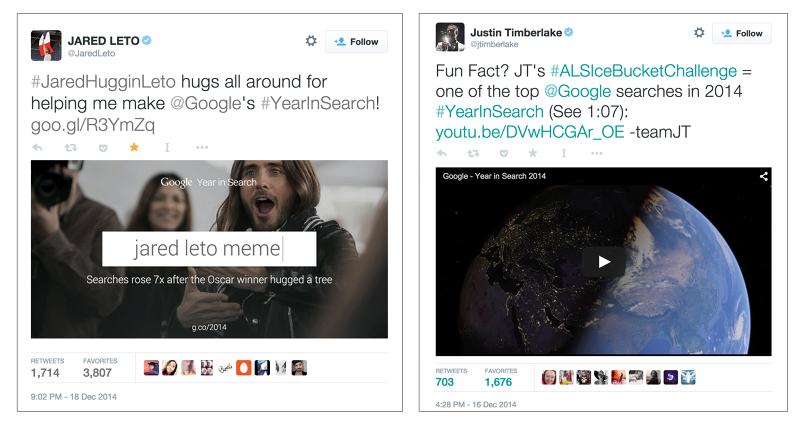The width and height of the screenshot is (800, 427).
Task: Open settings gear on Jared Leto's tweet
Action: coord(311,41)
